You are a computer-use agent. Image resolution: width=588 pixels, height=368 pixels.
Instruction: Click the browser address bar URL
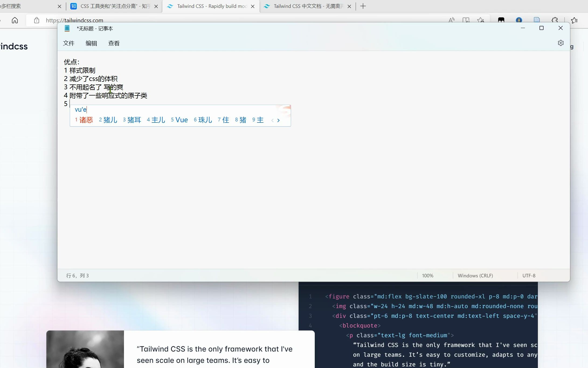pos(75,20)
